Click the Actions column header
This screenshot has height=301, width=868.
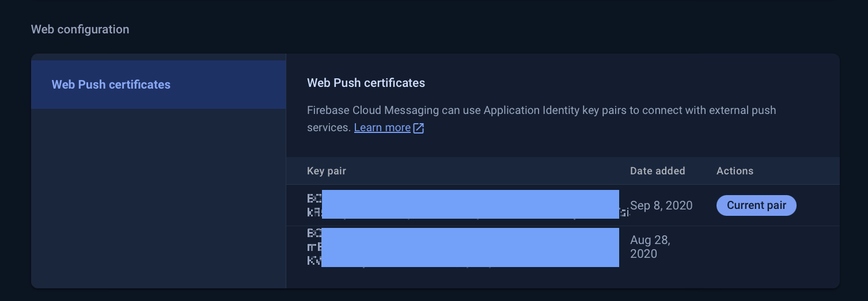point(735,171)
